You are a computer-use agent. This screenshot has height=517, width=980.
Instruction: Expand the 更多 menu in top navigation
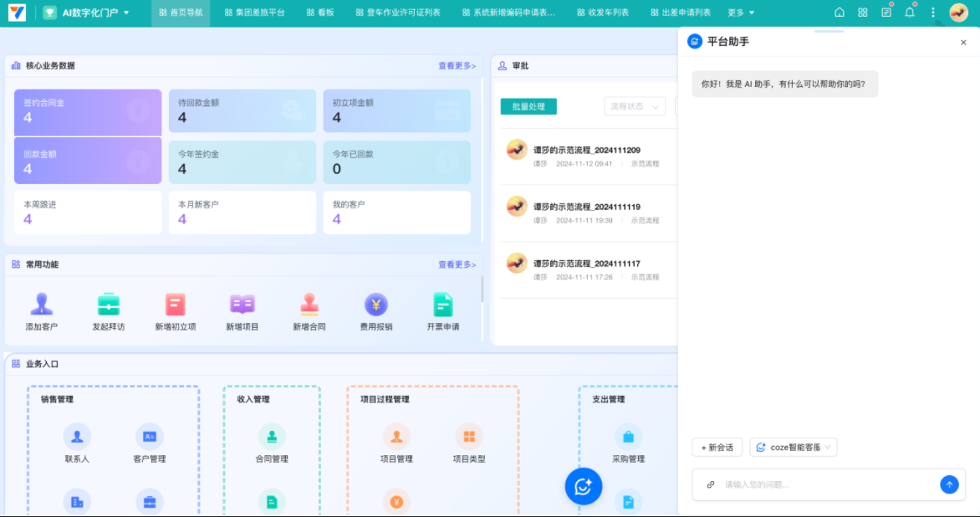[x=740, y=13]
